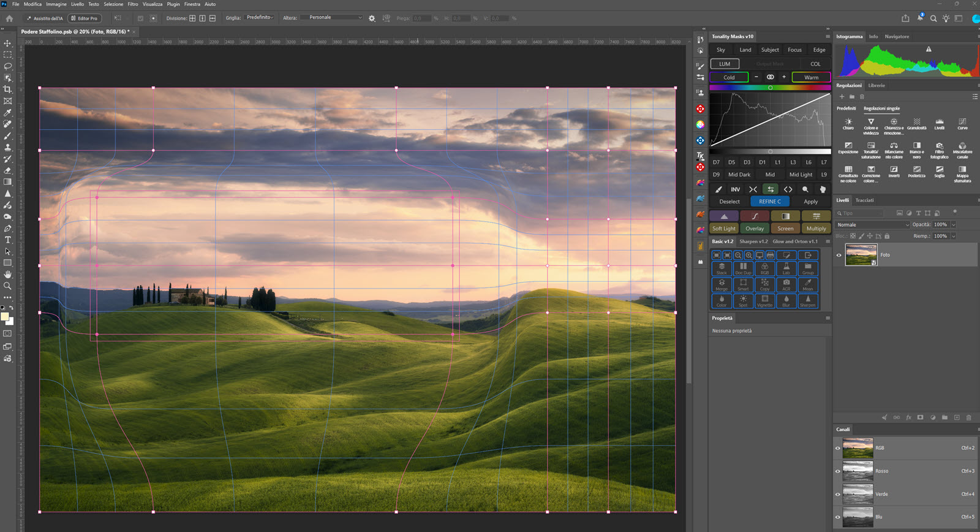The height and width of the screenshot is (532, 980).
Task: Add a Livelli adjustment
Action: point(940,124)
